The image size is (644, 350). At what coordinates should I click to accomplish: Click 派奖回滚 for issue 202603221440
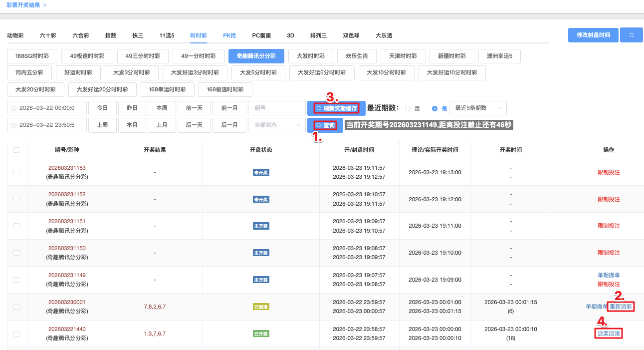609,334
